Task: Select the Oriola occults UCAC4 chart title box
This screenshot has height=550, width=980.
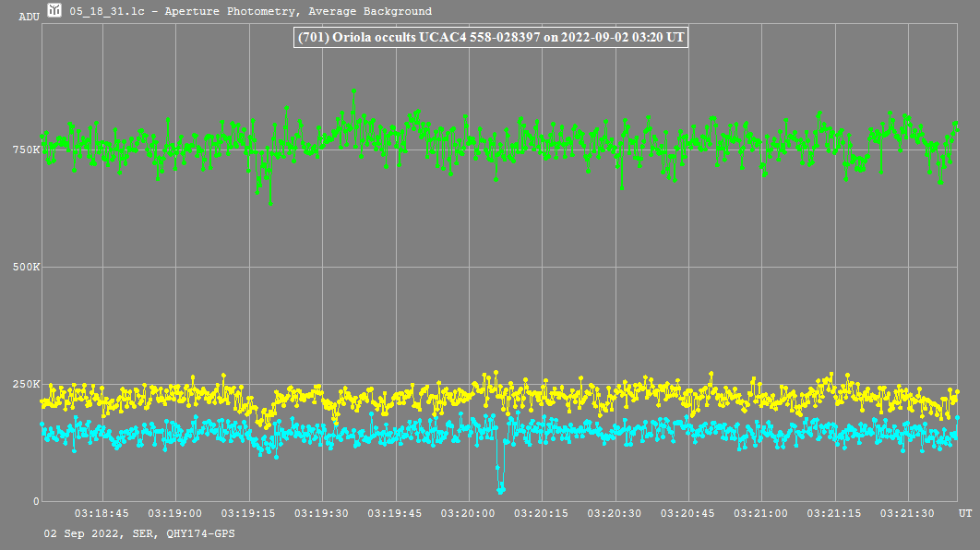Action: (491, 37)
